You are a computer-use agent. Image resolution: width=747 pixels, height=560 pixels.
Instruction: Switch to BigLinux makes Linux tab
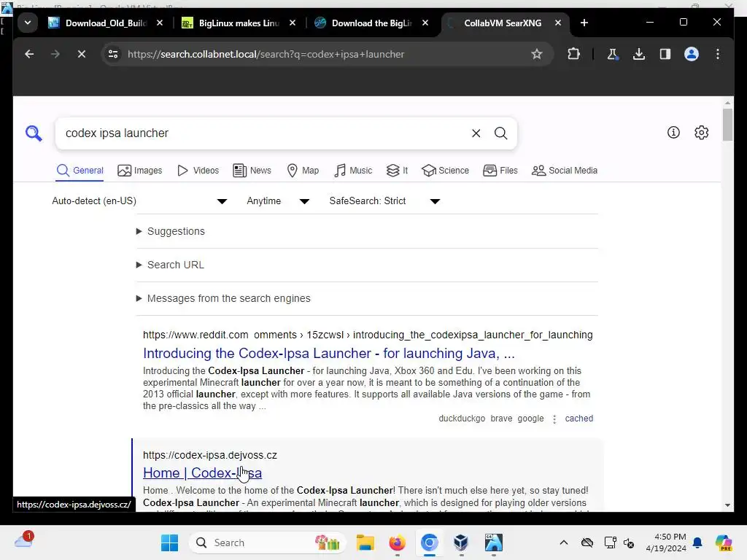239,23
